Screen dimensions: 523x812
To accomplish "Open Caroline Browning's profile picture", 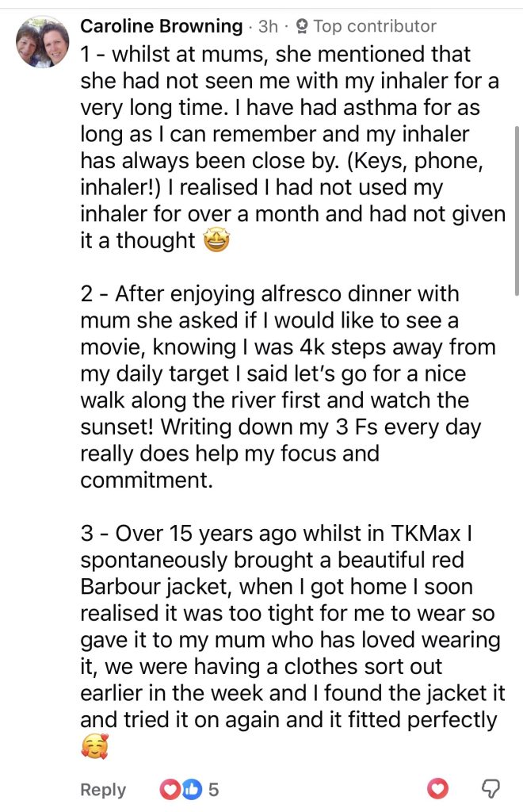I will tap(43, 42).
